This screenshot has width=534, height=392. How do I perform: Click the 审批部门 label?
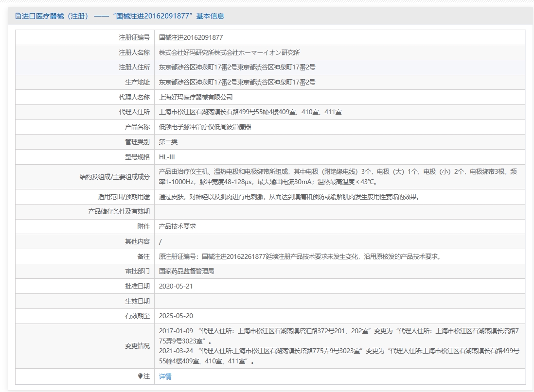[137, 271]
